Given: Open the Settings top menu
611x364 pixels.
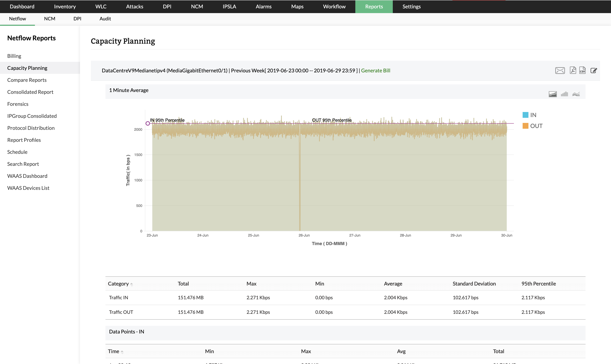Looking at the screenshot, I should click(x=411, y=7).
